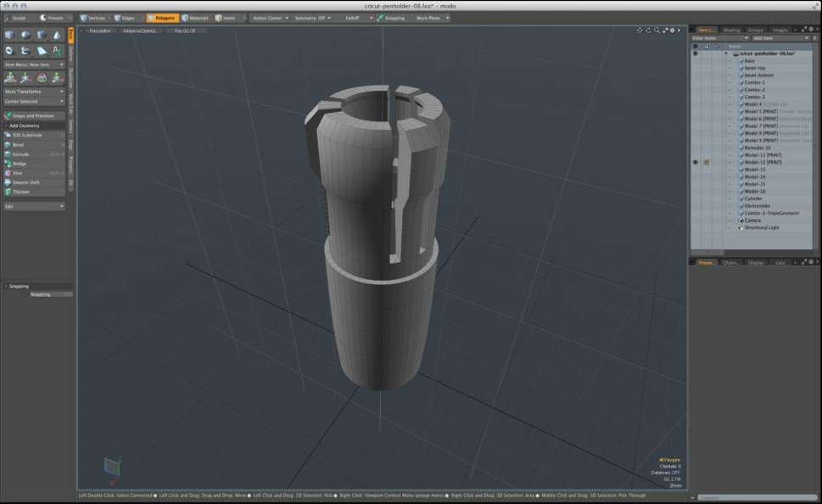The image size is (822, 504).
Task: Switch to Vertices selection mode
Action: (x=92, y=18)
